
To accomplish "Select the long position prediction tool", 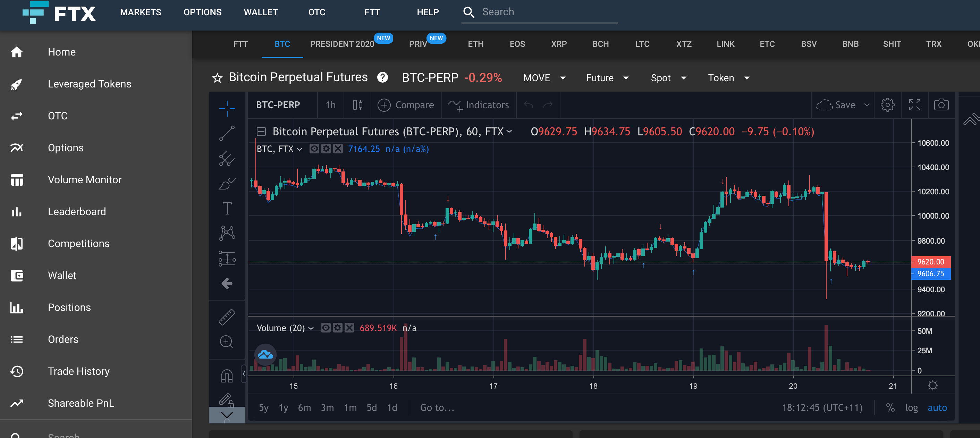I will click(x=227, y=258).
